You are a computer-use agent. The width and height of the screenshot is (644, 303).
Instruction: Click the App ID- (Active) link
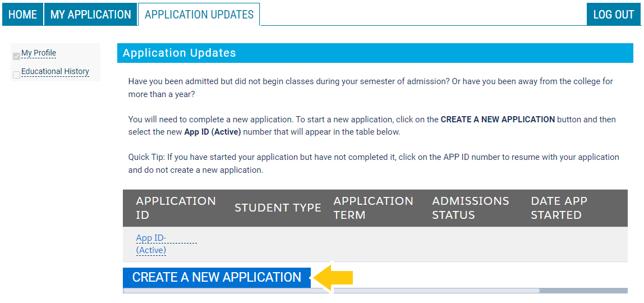tap(151, 244)
